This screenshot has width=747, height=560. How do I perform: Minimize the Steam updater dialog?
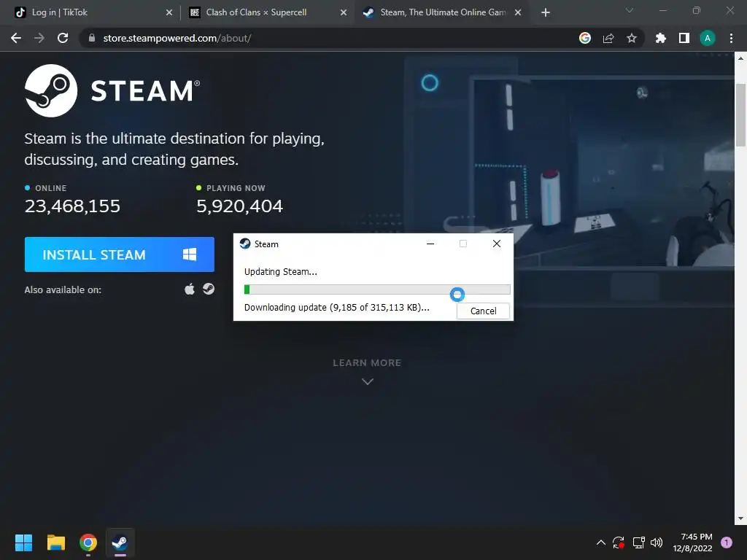(430, 244)
